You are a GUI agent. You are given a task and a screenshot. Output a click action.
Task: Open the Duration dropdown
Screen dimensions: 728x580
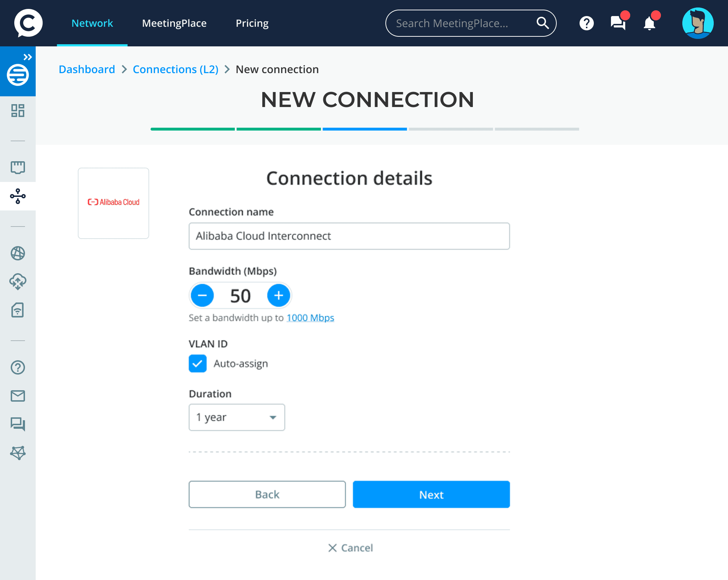[237, 417]
